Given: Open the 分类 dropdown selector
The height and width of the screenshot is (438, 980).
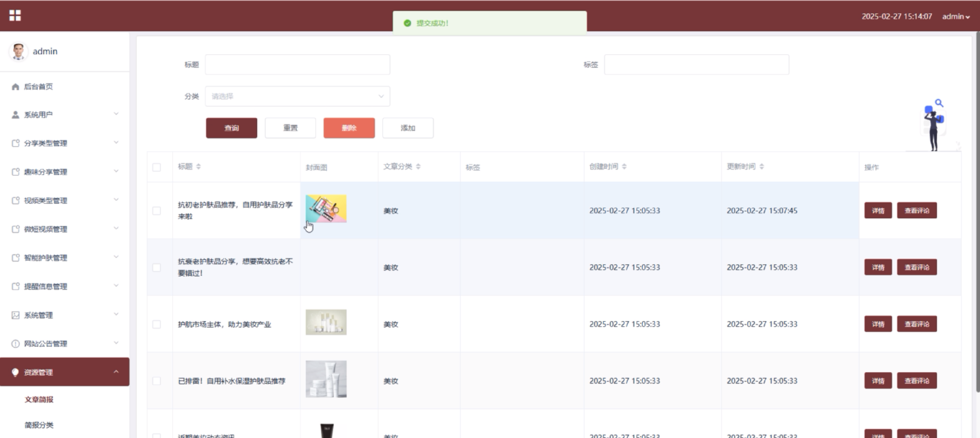Looking at the screenshot, I should (297, 96).
